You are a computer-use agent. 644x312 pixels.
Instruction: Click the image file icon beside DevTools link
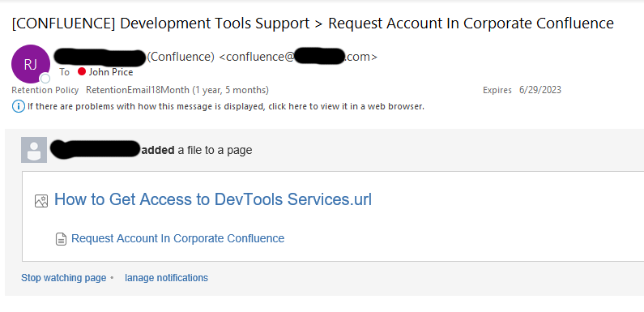click(41, 201)
